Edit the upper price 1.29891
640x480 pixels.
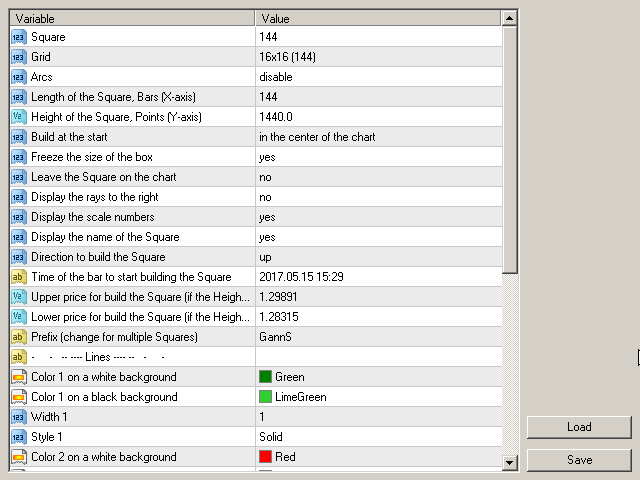[379, 297]
